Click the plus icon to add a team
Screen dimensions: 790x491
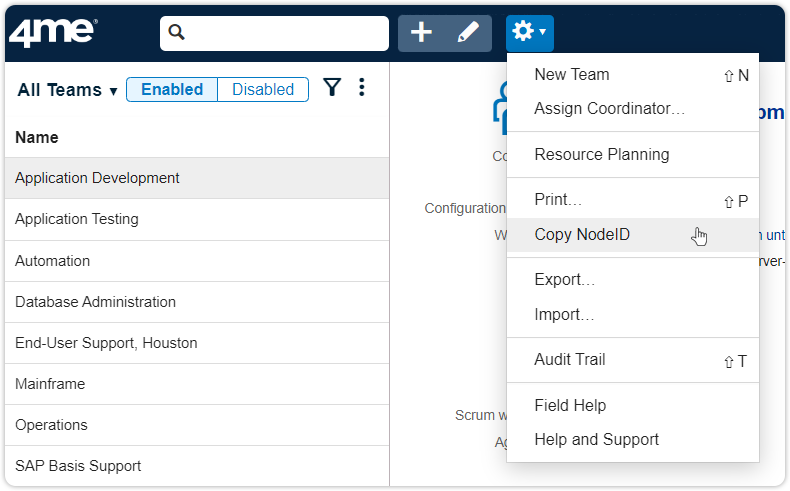[422, 33]
